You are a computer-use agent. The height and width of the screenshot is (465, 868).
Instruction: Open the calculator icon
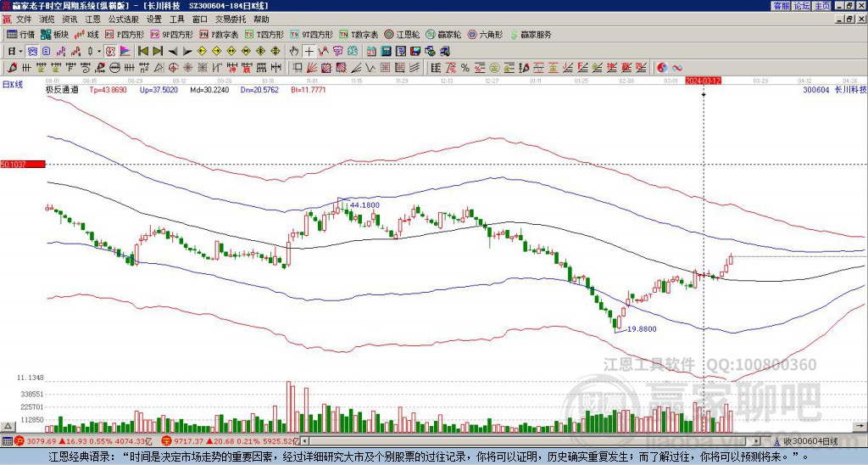coord(386,52)
